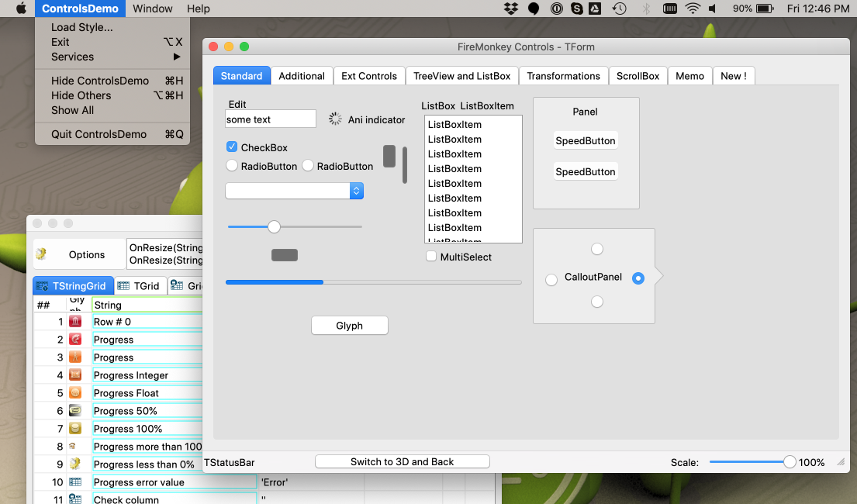This screenshot has width=857, height=504.
Task: Open the Transformations tab
Action: [x=564, y=76]
